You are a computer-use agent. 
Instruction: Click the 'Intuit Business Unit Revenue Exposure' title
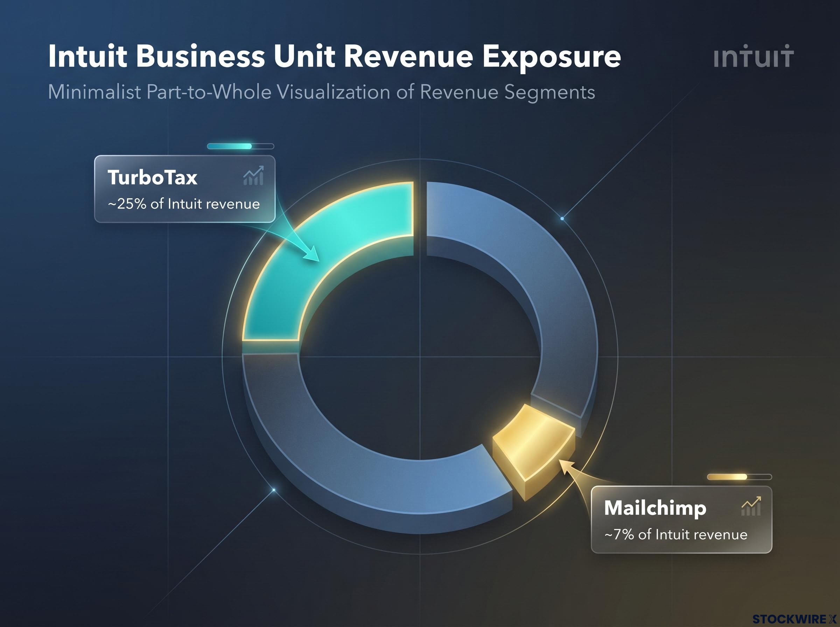[x=334, y=57]
